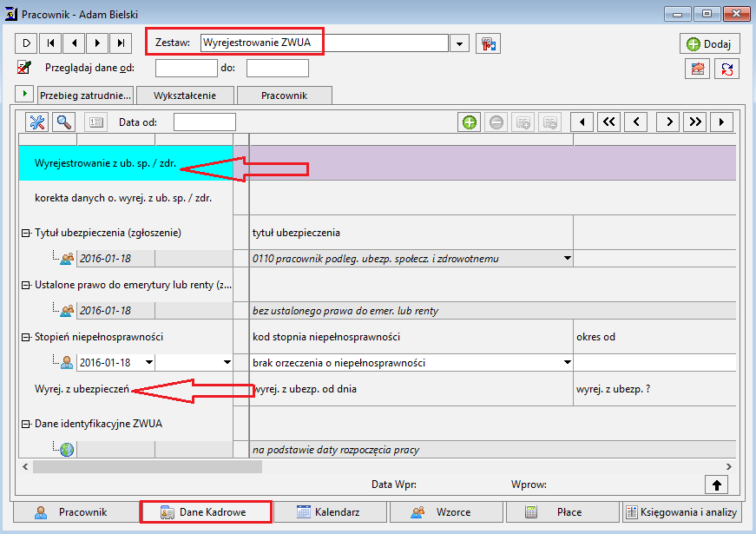Click the 2016-01-18 entry under Ustalone prawo

115,310
